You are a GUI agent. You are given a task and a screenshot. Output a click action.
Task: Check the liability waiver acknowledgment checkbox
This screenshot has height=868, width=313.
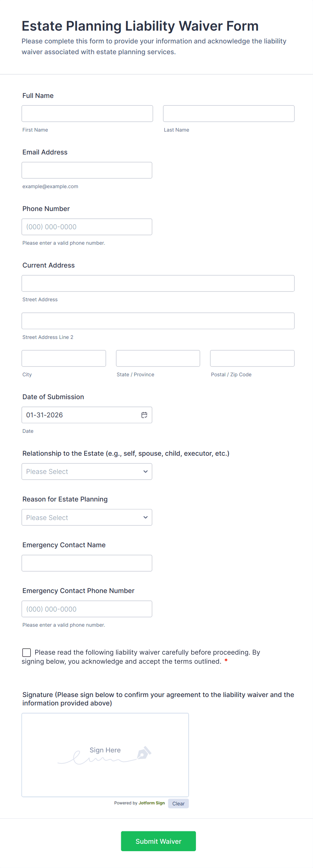click(x=27, y=652)
